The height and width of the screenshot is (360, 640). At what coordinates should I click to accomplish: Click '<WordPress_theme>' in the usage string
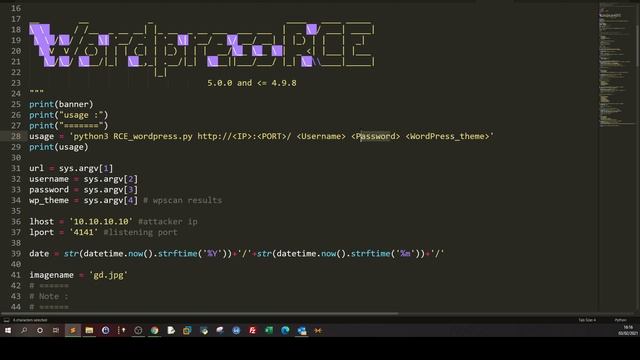pos(447,136)
